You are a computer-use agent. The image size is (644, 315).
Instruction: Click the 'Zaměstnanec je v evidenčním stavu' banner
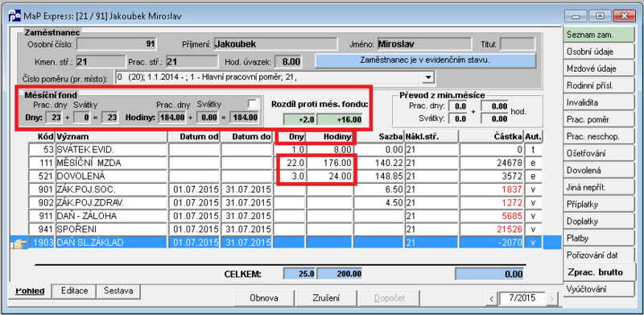(425, 60)
